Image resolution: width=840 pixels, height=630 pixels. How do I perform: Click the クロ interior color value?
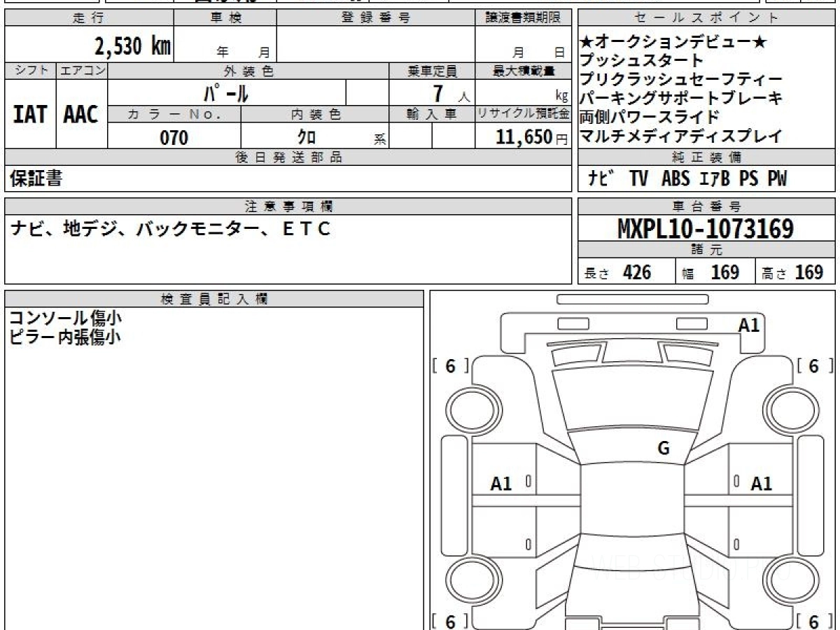[307, 137]
